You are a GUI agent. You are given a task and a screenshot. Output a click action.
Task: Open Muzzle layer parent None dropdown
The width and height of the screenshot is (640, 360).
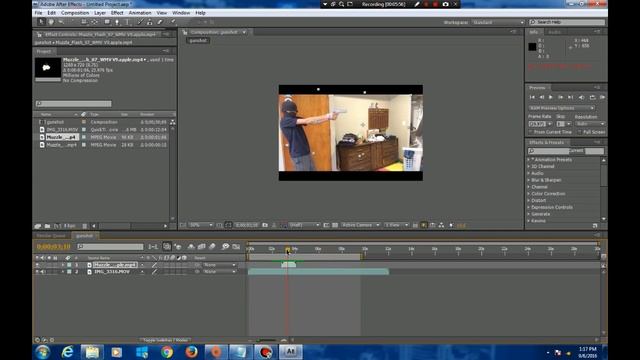(x=220, y=265)
